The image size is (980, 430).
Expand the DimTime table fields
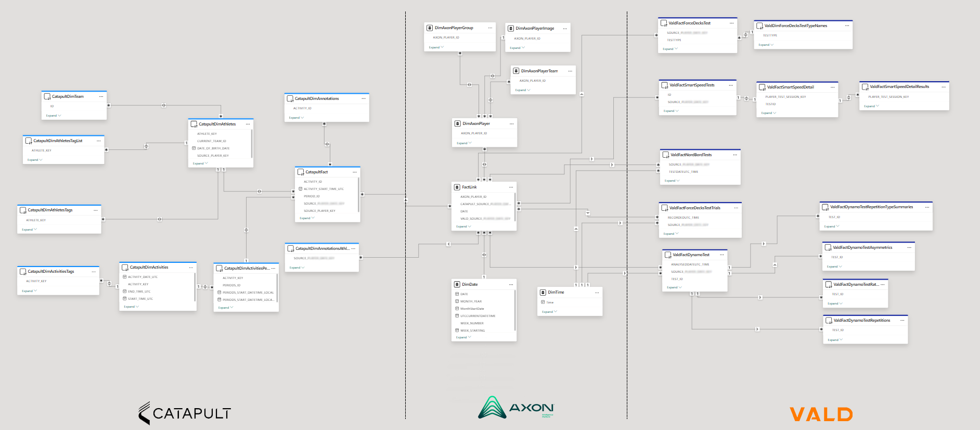pyautogui.click(x=549, y=312)
